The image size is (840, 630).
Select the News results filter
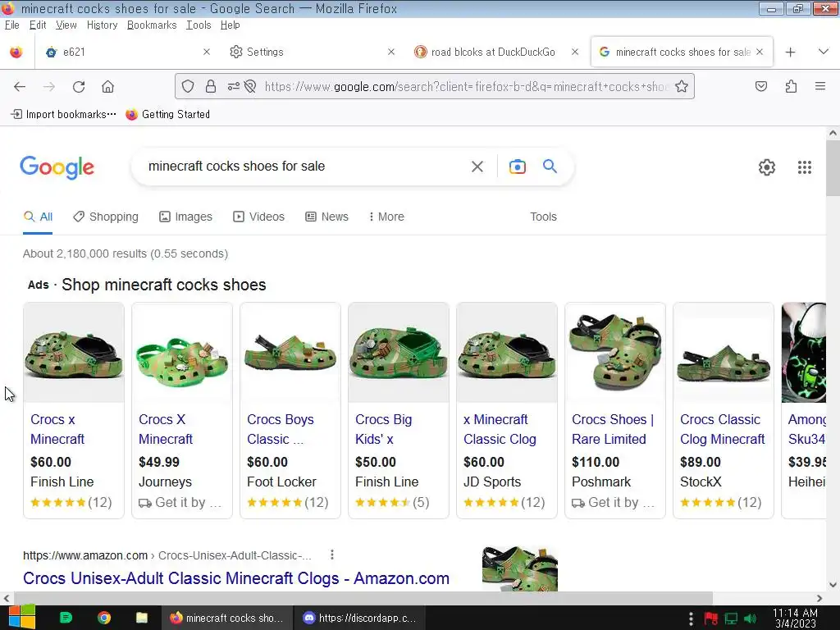[326, 217]
